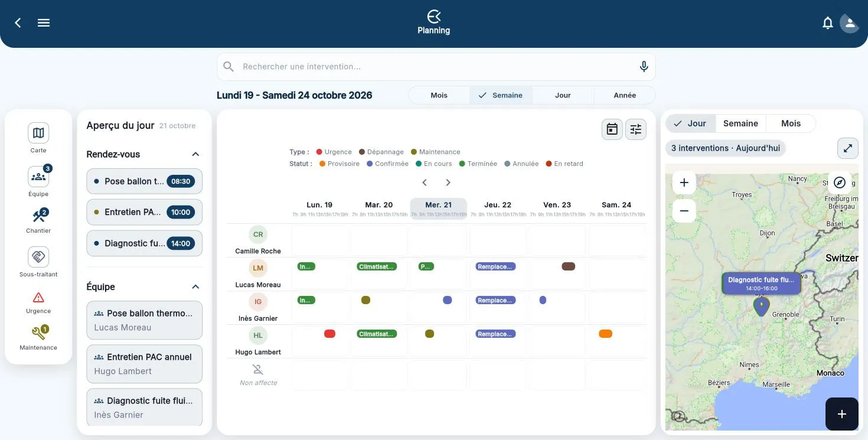Open the 10:00 Entretien PAC appointment
This screenshot has height=440, width=868.
[145, 212]
